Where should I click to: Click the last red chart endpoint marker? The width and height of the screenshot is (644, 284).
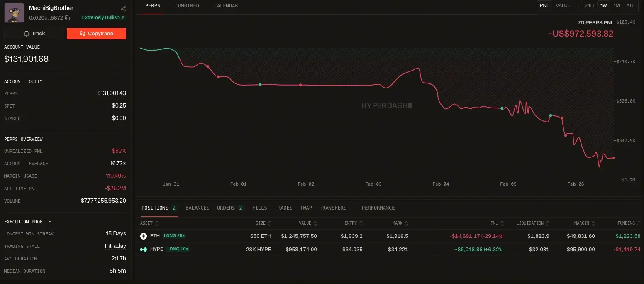pyautogui.click(x=614, y=158)
